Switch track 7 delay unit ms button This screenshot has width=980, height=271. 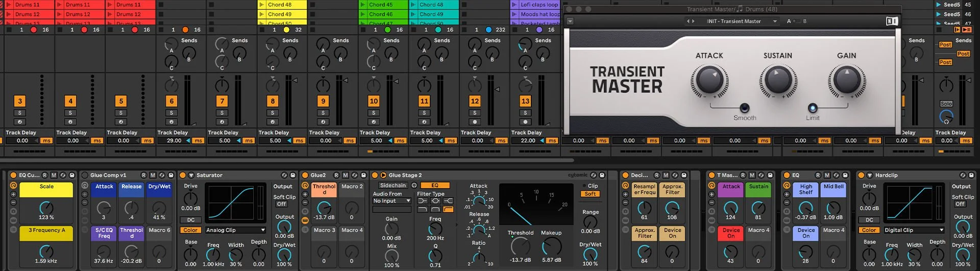(249, 141)
